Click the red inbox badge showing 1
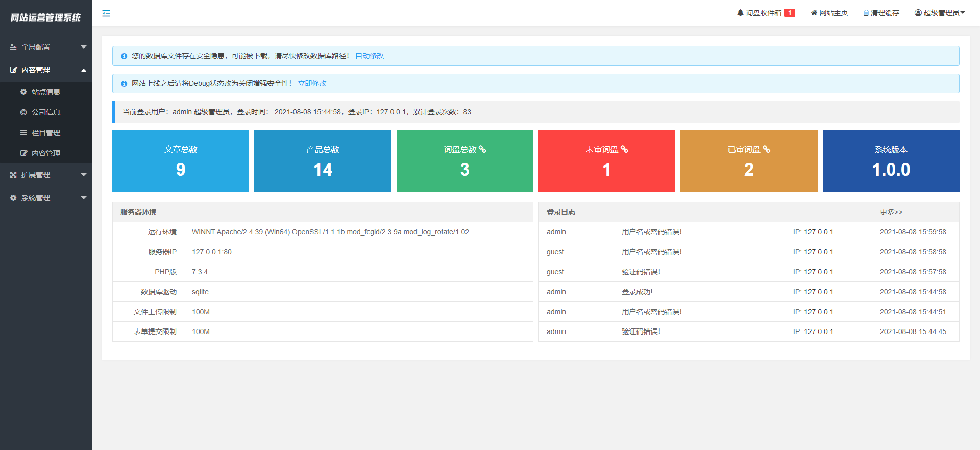The image size is (980, 450). click(x=789, y=13)
